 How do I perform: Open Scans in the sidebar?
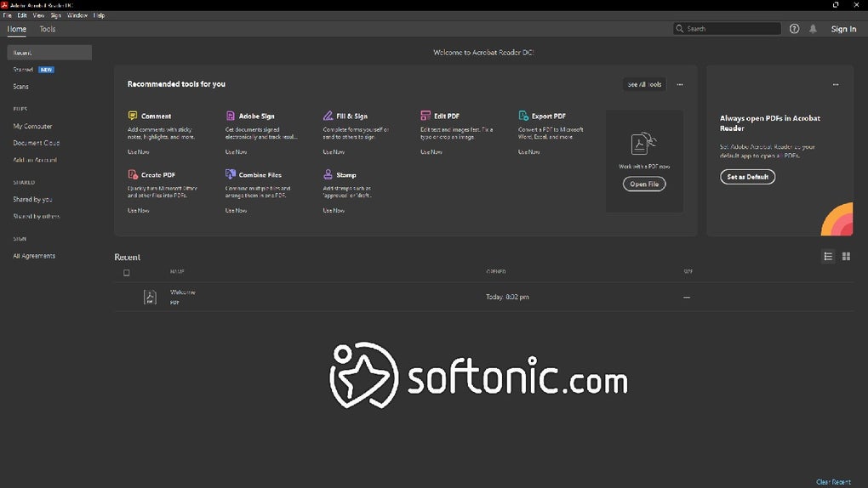coord(20,87)
